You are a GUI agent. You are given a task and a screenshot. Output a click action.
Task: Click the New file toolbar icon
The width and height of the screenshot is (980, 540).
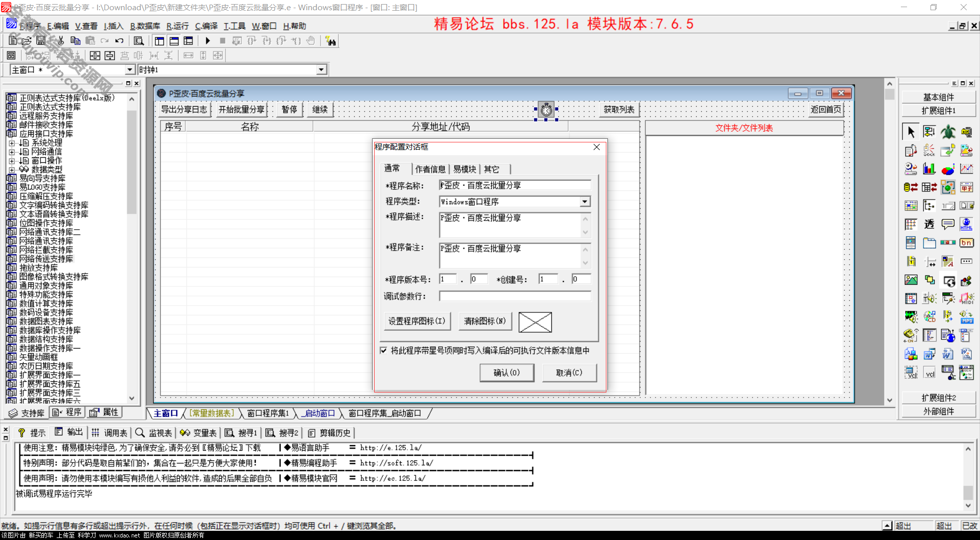coord(13,41)
